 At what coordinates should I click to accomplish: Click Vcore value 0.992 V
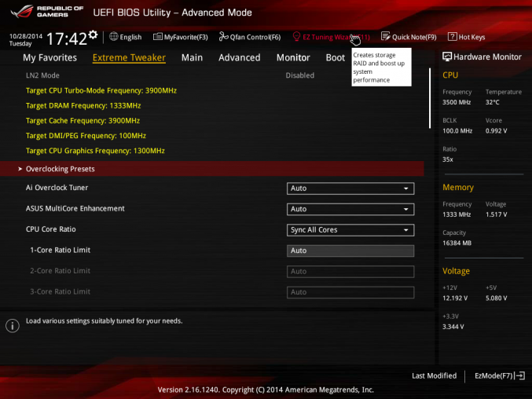496,130
